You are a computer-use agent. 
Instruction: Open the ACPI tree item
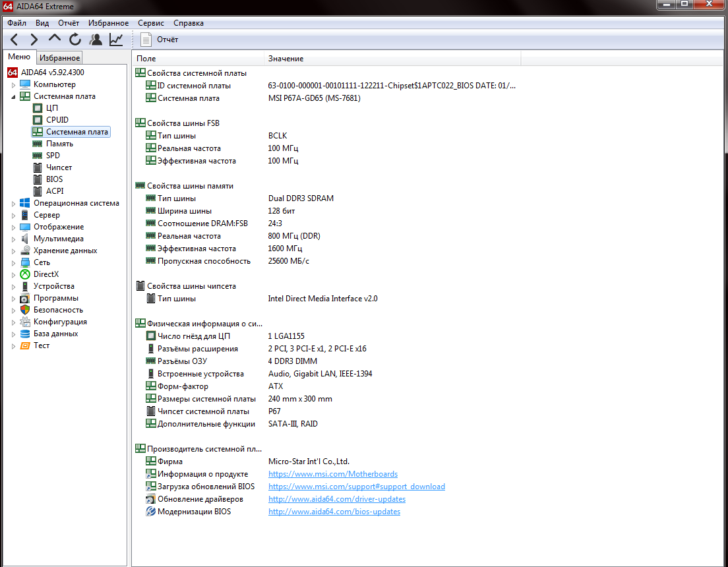55,191
